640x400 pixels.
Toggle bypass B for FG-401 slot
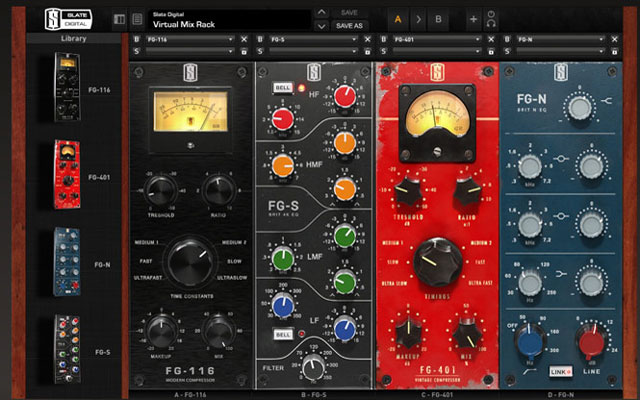(x=383, y=39)
